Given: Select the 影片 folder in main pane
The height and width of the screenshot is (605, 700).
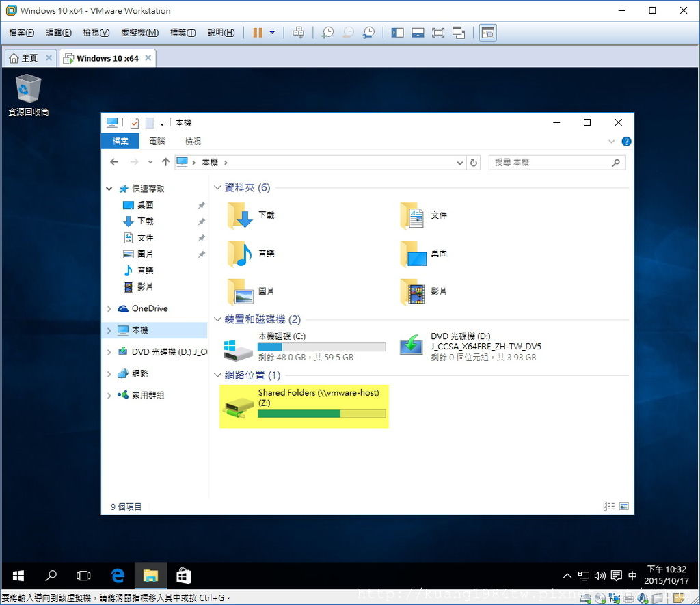Looking at the screenshot, I should pos(424,291).
